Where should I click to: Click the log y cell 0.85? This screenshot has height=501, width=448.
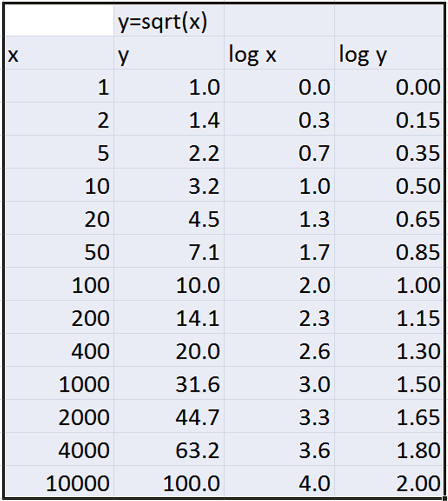389,252
